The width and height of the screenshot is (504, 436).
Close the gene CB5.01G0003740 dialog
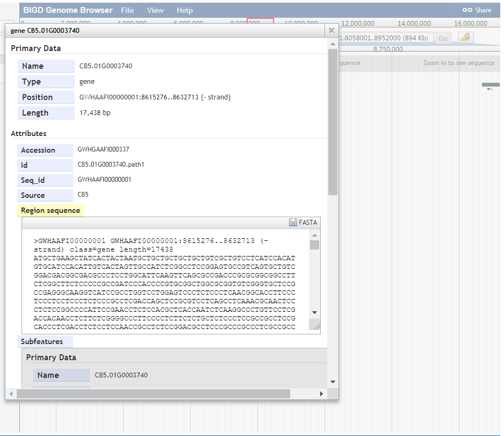pyautogui.click(x=332, y=31)
